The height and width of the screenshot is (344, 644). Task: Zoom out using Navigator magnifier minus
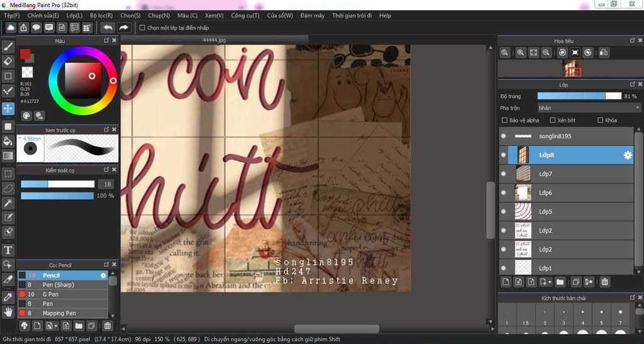pos(546,53)
